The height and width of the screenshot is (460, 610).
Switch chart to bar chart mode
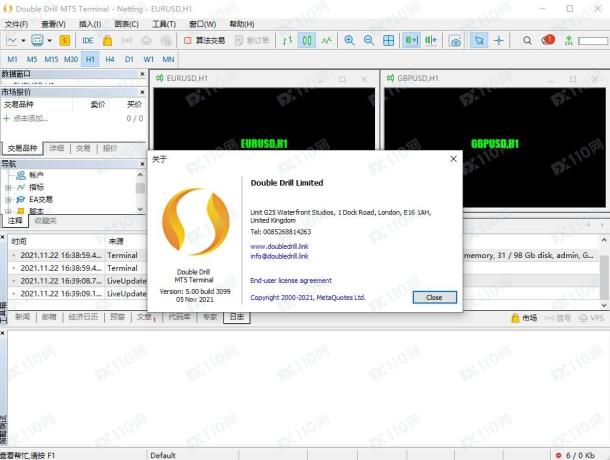(x=287, y=40)
